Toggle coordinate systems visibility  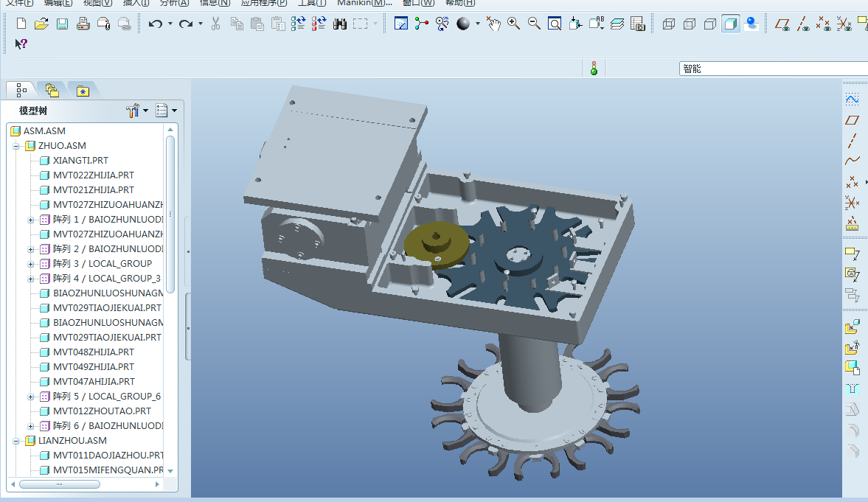pyautogui.click(x=844, y=24)
